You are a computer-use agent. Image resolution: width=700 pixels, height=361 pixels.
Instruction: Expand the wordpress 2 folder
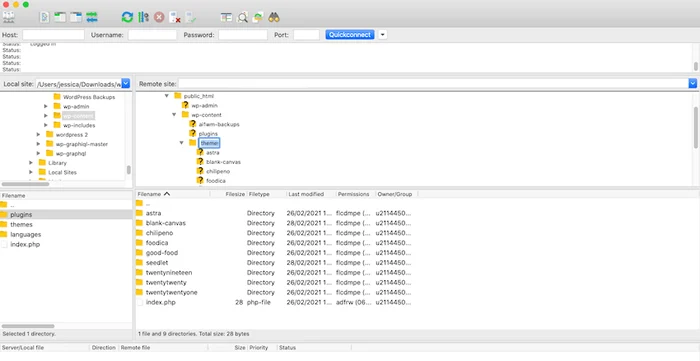(38, 134)
